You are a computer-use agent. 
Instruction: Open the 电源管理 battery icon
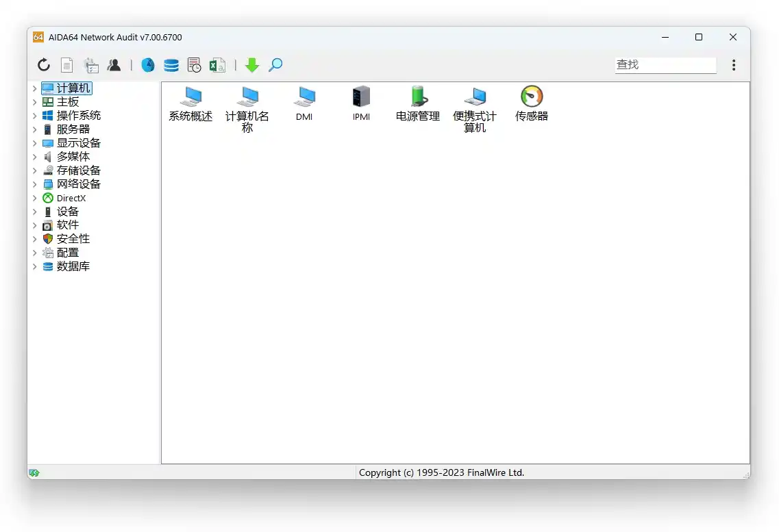418,103
